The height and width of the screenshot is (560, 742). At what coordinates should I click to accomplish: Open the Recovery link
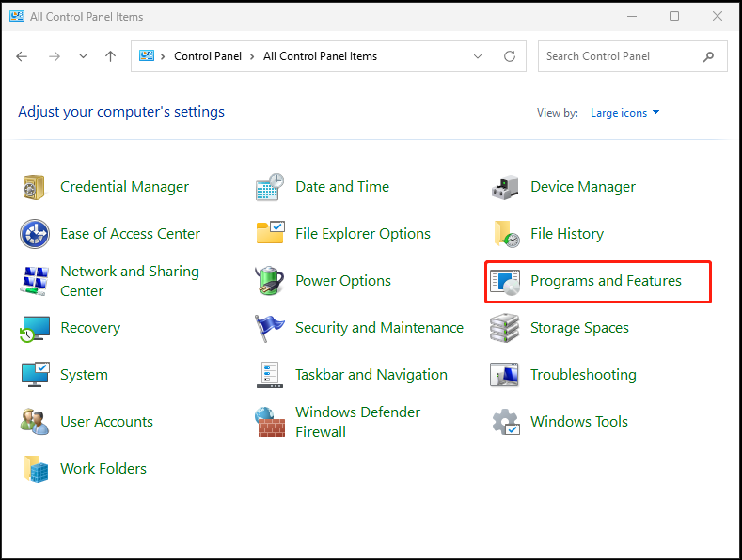coord(90,328)
